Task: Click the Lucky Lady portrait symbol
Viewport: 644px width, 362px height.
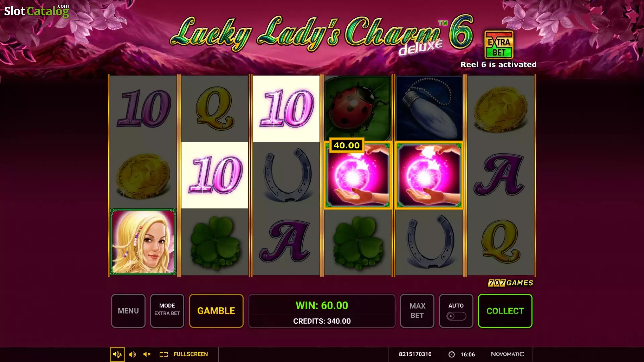Action: (x=143, y=242)
